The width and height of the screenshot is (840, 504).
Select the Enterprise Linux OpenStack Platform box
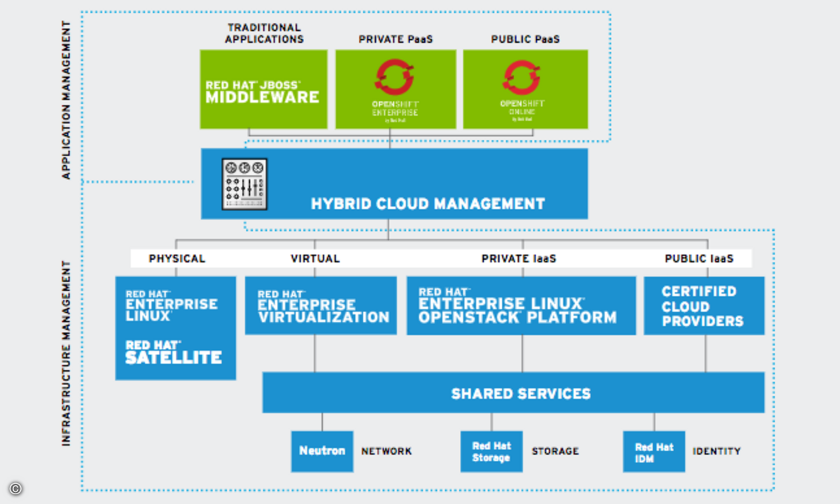(521, 305)
